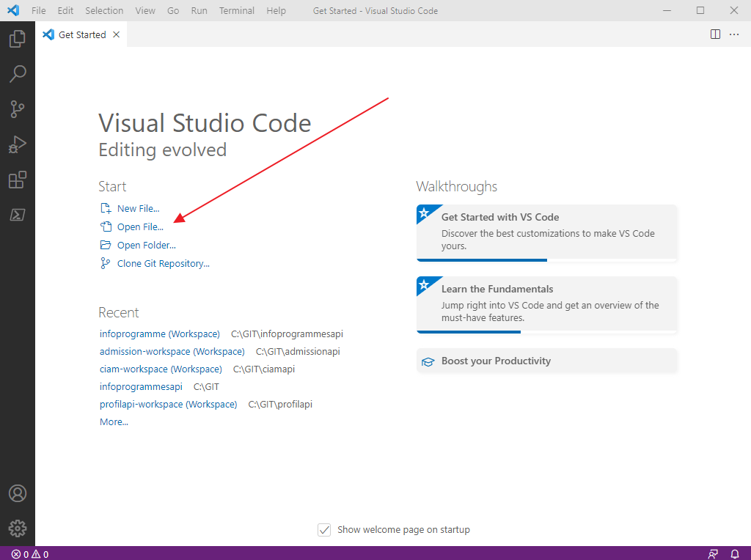Image resolution: width=751 pixels, height=560 pixels.
Task: Open the Selection menu
Action: (x=104, y=11)
